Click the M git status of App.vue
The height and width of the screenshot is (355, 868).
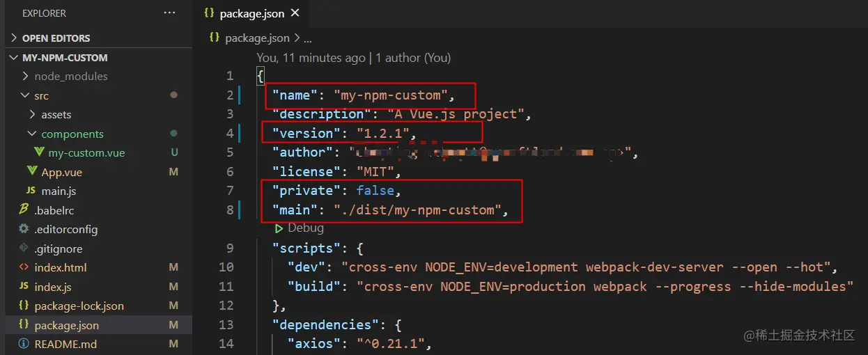coord(174,172)
